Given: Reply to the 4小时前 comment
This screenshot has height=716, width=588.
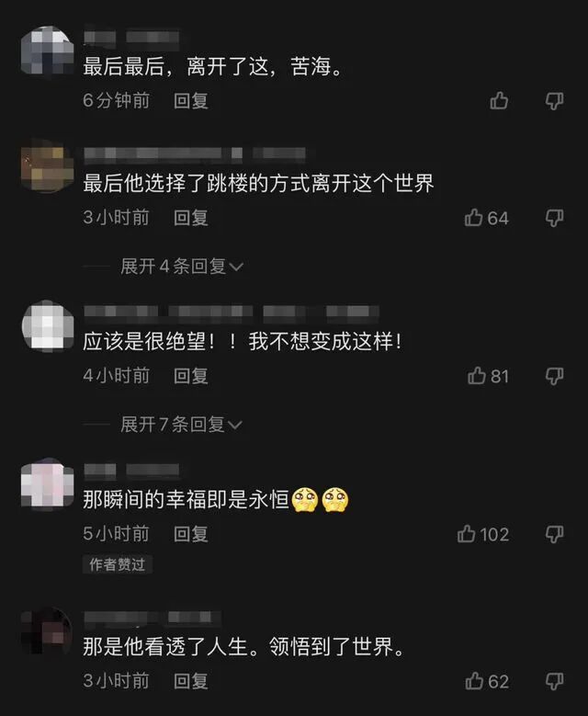Looking at the screenshot, I should point(191,376).
